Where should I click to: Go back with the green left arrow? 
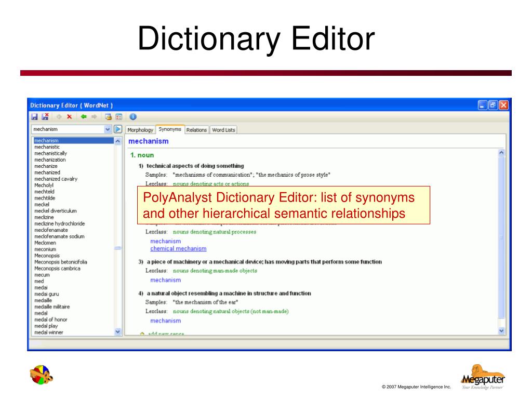[x=84, y=117]
